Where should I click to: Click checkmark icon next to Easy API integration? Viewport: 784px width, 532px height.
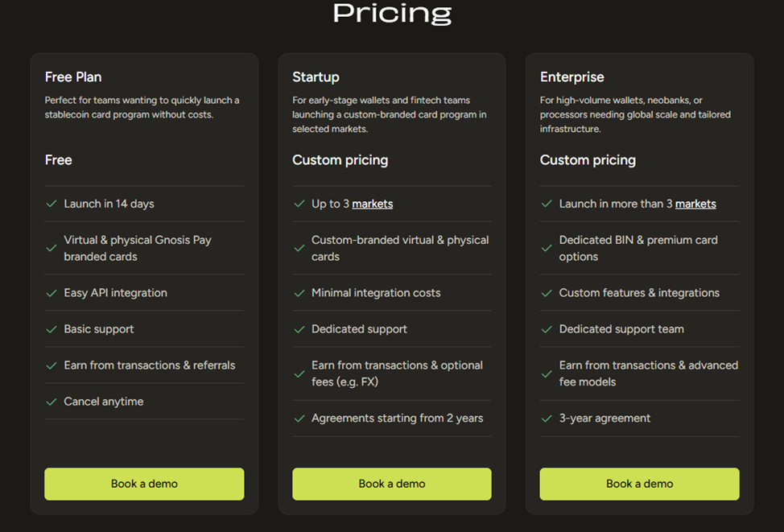coord(52,293)
